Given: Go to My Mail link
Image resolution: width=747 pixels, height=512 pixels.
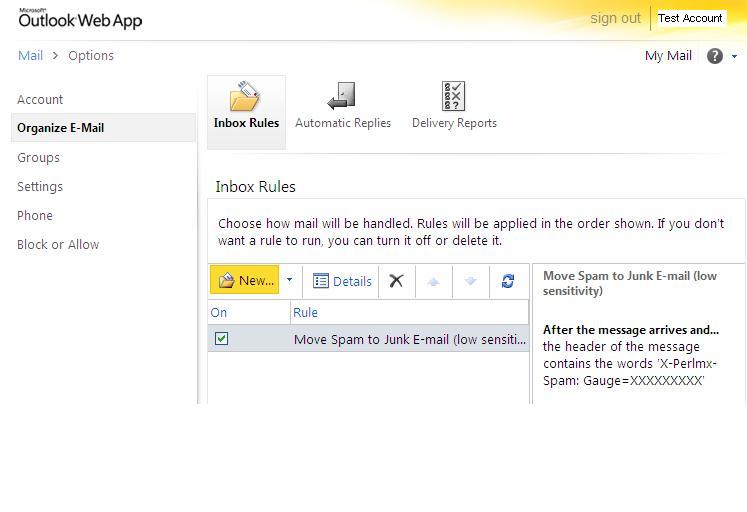Looking at the screenshot, I should [x=668, y=56].
